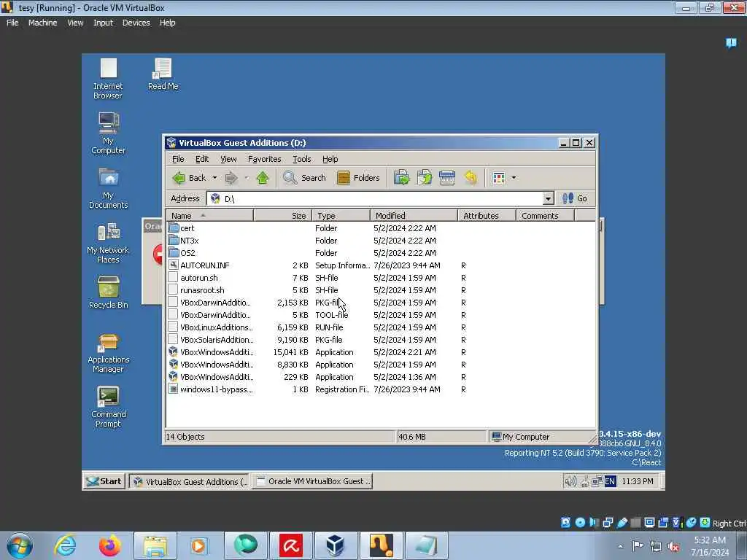Go up one folder level icon
The width and height of the screenshot is (747, 560).
pyautogui.click(x=263, y=178)
